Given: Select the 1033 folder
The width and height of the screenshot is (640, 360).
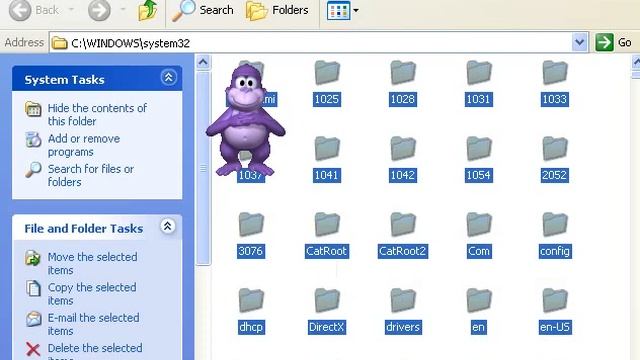Looking at the screenshot, I should point(554,83).
